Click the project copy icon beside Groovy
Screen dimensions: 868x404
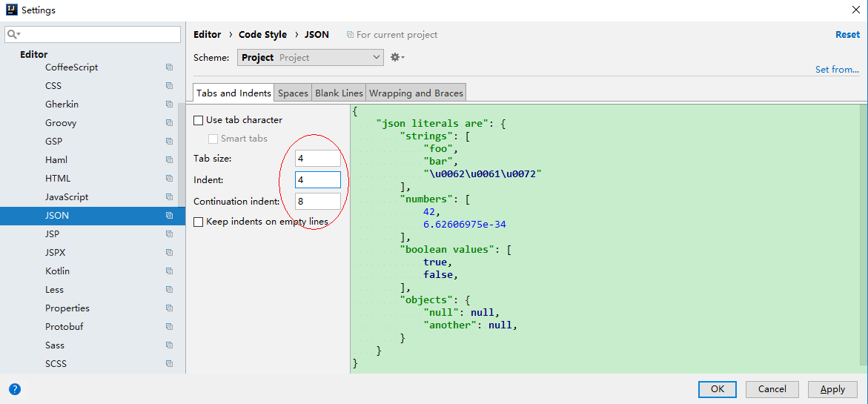(170, 123)
